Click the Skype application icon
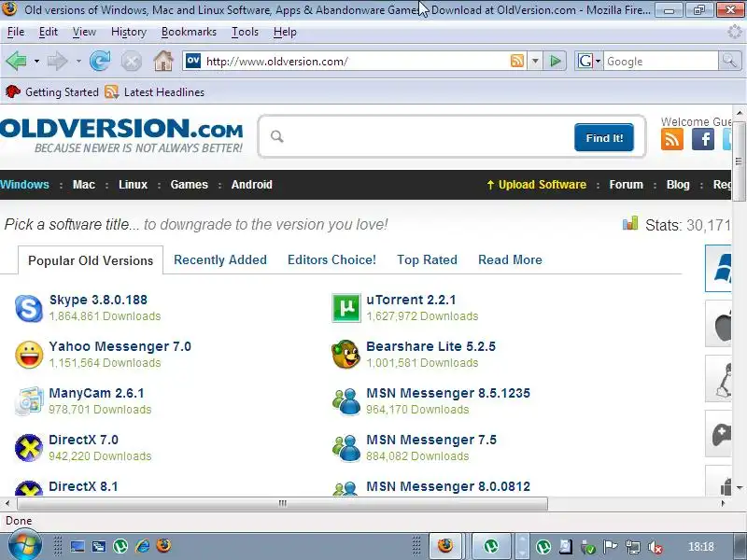Image resolution: width=747 pixels, height=560 pixels. (29, 309)
